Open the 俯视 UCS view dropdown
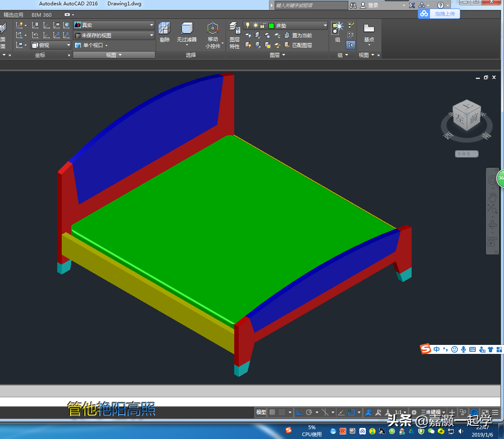The height and width of the screenshot is (439, 504). click(x=51, y=45)
